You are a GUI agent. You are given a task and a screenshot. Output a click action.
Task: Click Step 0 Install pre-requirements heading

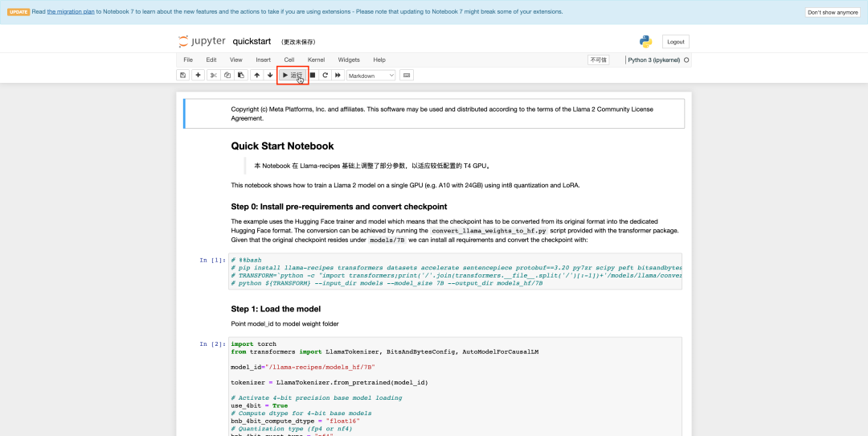(x=339, y=207)
